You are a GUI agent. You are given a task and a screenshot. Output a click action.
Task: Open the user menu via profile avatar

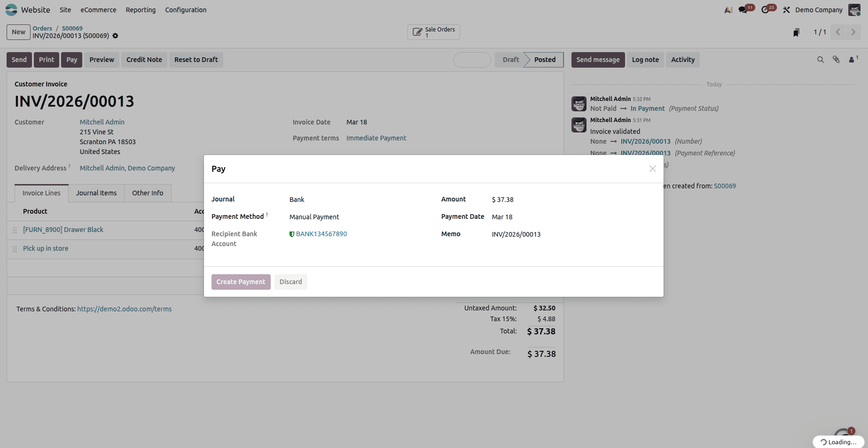tap(854, 9)
